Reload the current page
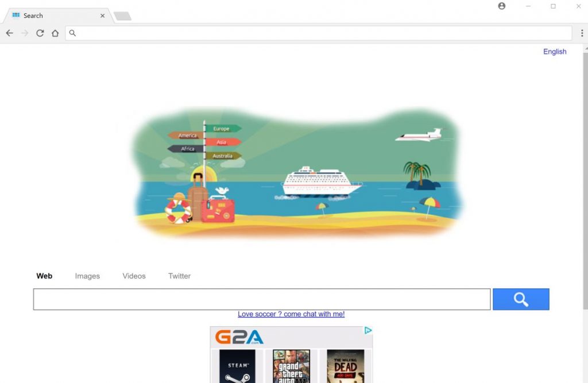Viewport: 588px width, 383px height. (x=40, y=33)
